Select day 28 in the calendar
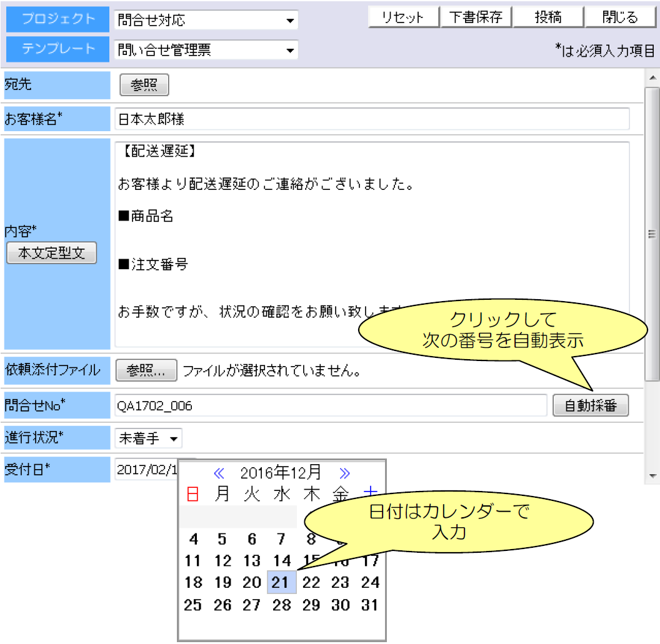Image resolution: width=660 pixels, height=644 pixels. point(281,605)
